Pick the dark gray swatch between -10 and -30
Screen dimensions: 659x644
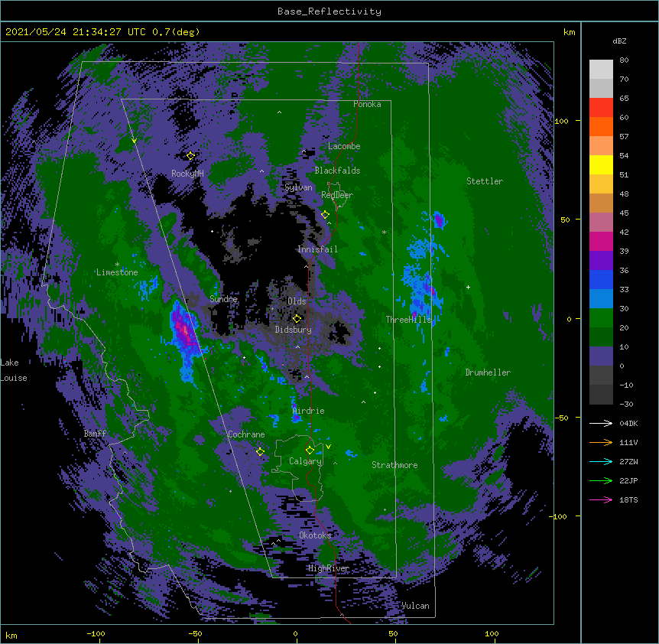click(601, 395)
